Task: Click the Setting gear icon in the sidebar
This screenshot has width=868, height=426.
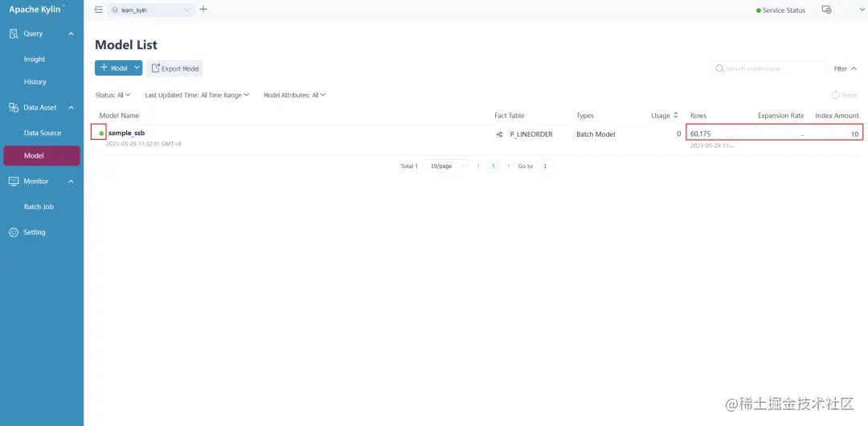Action: pos(14,232)
